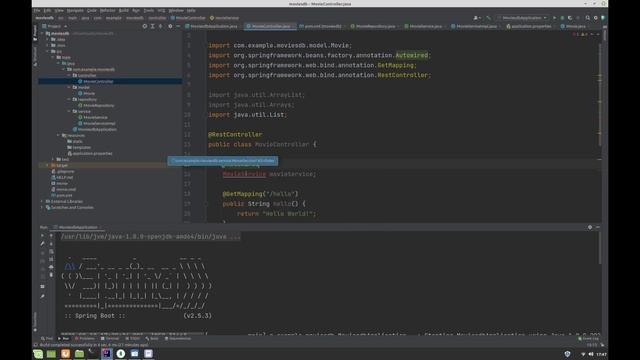The width and height of the screenshot is (640, 360).
Task: Open the Navigate menu
Action: tap(75, 10)
